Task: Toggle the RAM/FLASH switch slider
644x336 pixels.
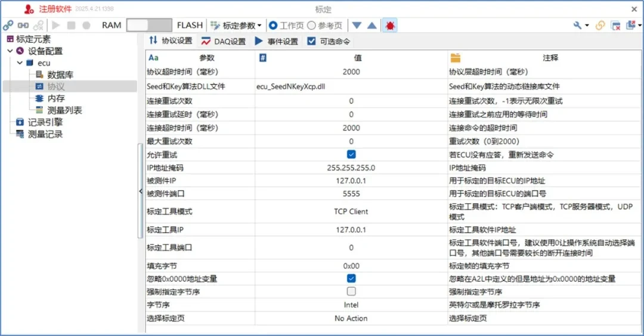Action: 148,25
